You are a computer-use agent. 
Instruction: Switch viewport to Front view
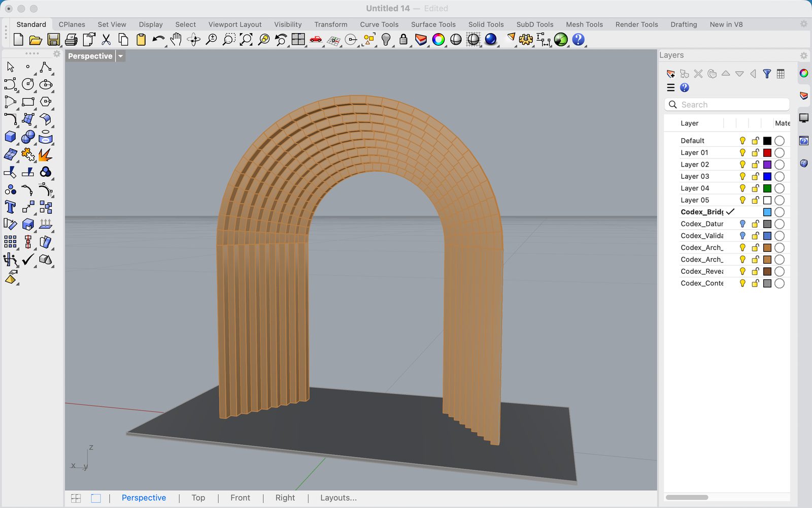point(240,498)
